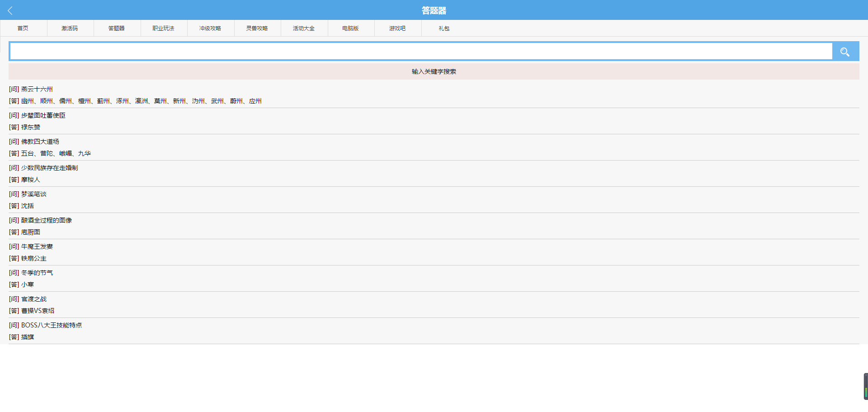
Task: Go to the 冲级攻略 tab
Action: tap(210, 28)
